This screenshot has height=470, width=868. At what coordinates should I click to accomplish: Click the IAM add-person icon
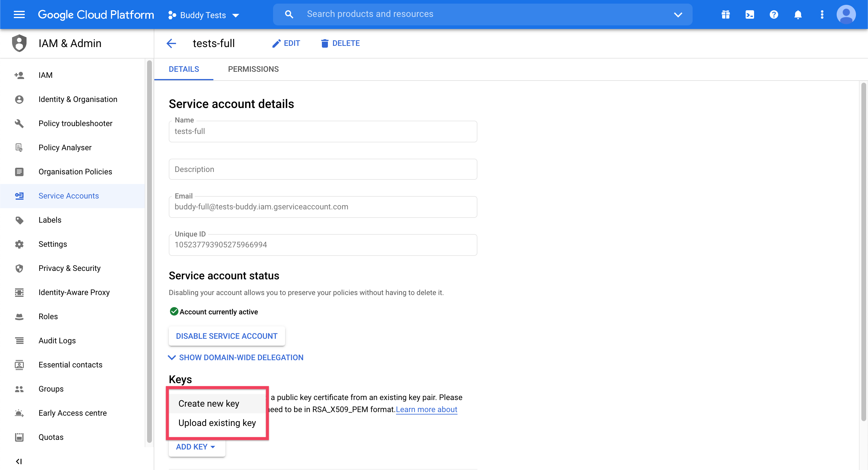[19, 75]
